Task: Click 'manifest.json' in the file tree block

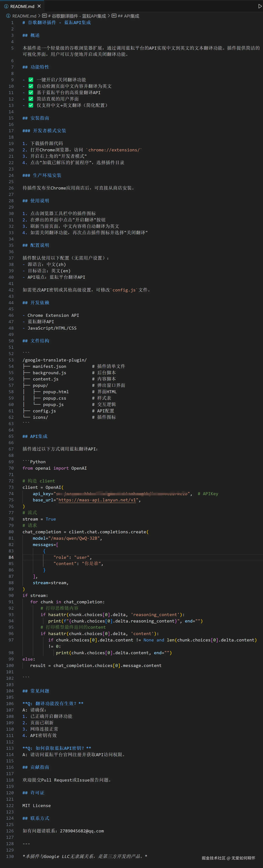Action: click(x=49, y=366)
